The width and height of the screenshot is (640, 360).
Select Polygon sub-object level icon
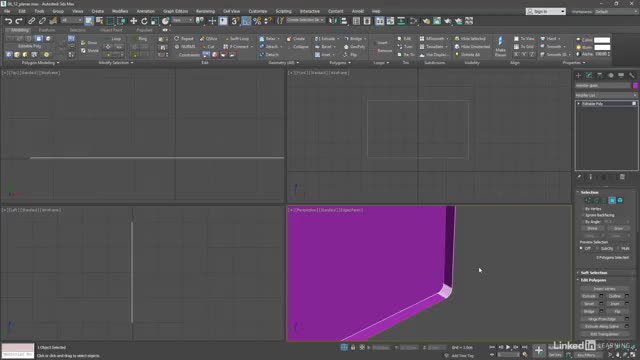[x=612, y=200]
